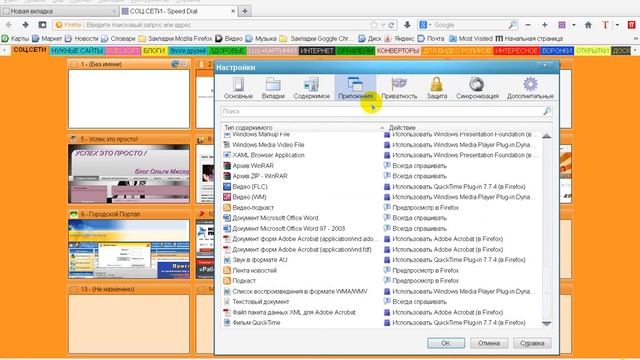Click the browser Back arrow

9,25
